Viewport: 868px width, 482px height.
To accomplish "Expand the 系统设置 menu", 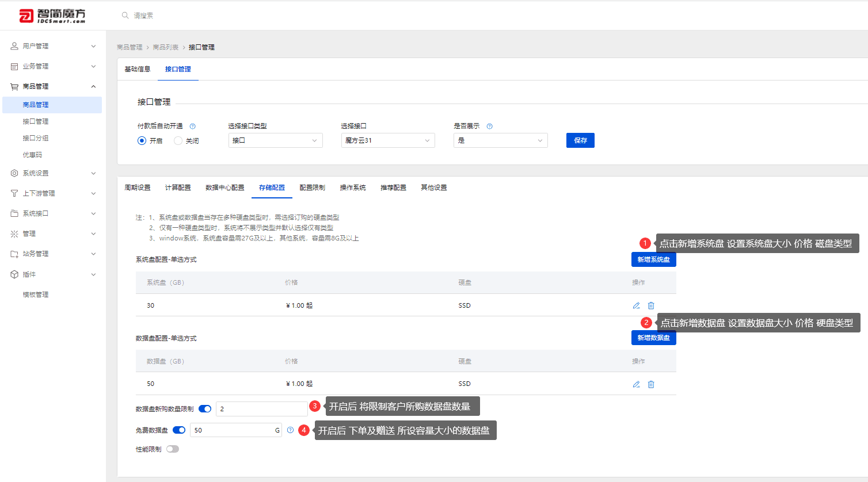I will pyautogui.click(x=93, y=173).
